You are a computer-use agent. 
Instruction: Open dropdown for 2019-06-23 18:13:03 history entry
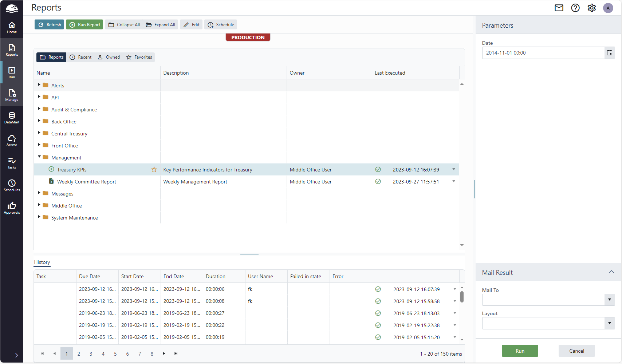click(x=455, y=313)
